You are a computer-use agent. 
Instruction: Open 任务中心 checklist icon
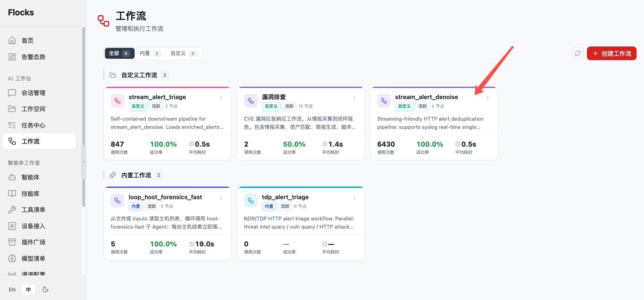coord(12,125)
